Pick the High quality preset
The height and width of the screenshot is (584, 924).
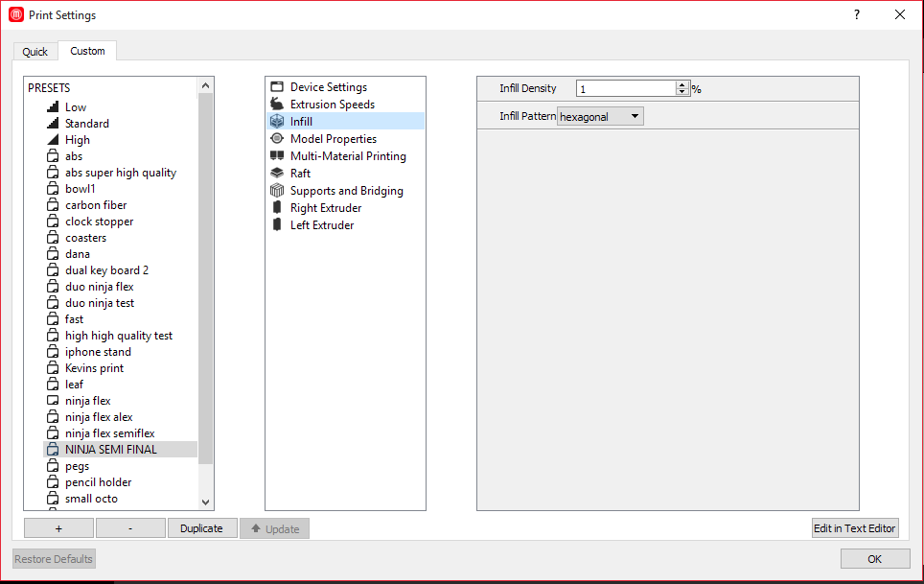(x=78, y=140)
